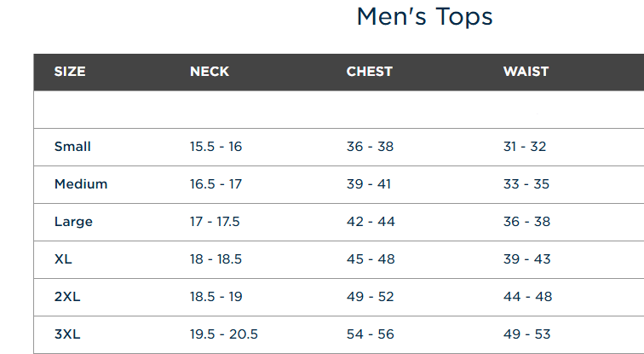Select neck value 17 - 17.5

click(x=215, y=222)
